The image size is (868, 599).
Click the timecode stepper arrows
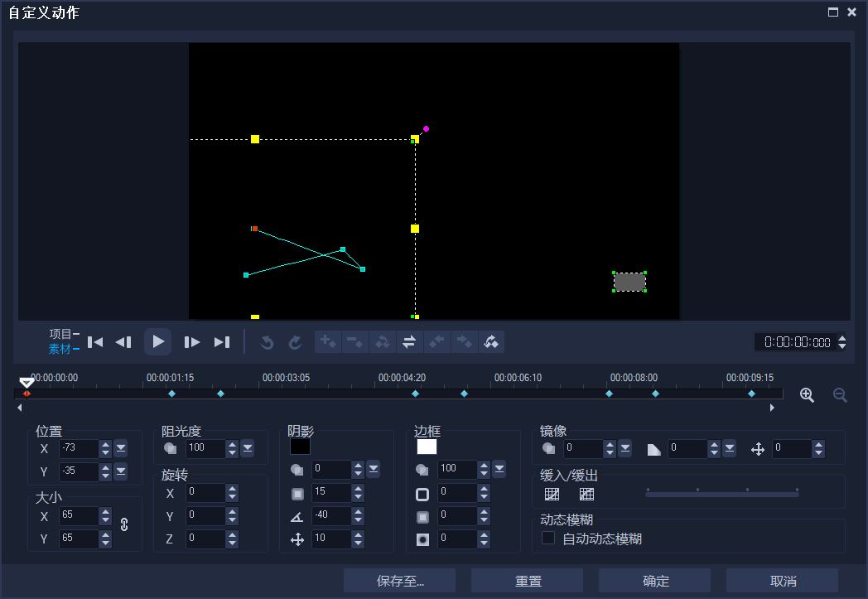pyautogui.click(x=841, y=341)
